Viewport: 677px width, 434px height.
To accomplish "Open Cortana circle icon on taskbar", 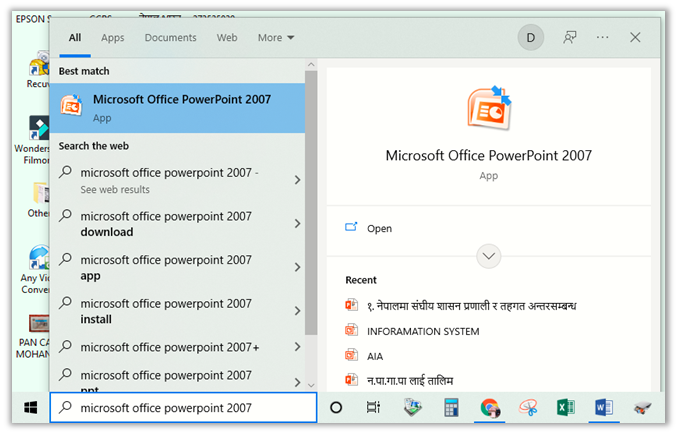I will (336, 407).
